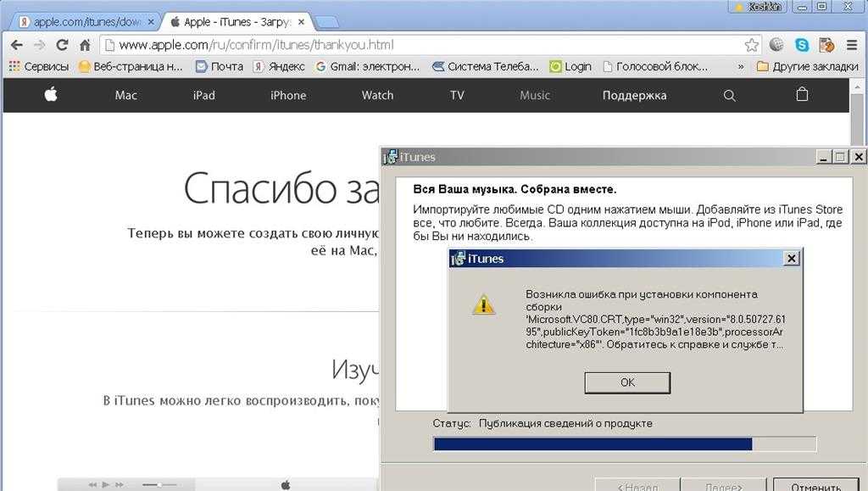Click the Отменить button in installer

[x=815, y=485]
